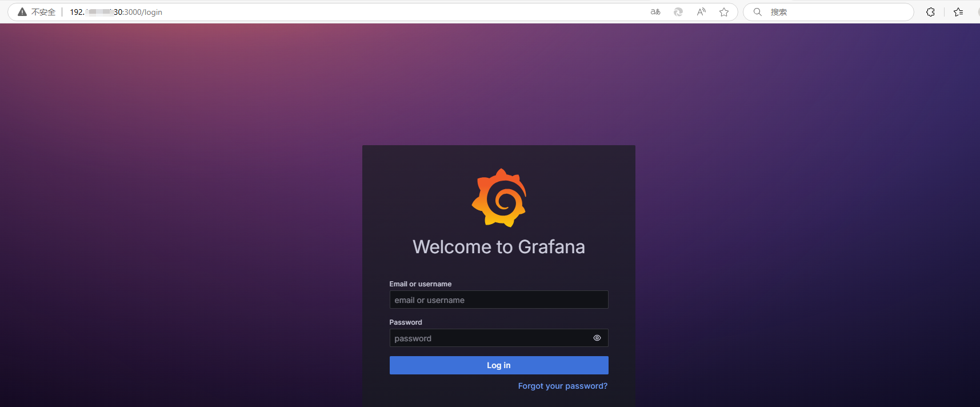Click the Password label text
980x407 pixels.
(406, 322)
